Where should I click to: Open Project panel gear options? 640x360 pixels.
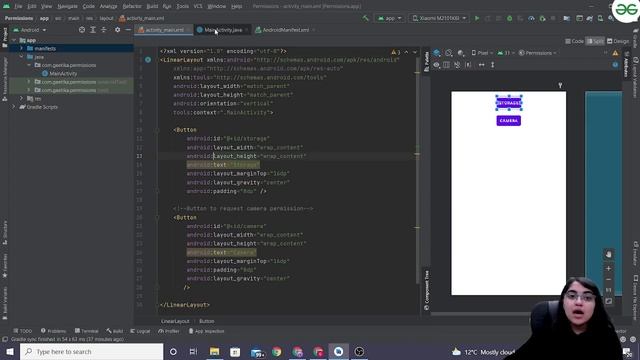click(118, 30)
